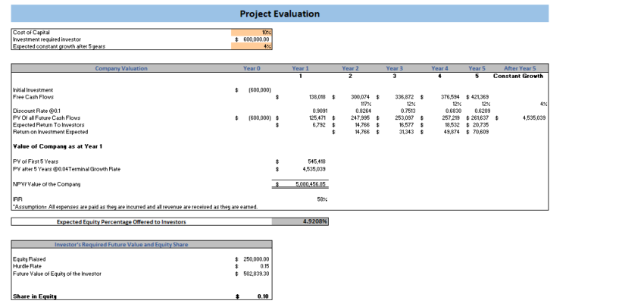The image size is (644, 307).
Task: Click the 257,219 Year 4 PV value
Action: point(451,118)
